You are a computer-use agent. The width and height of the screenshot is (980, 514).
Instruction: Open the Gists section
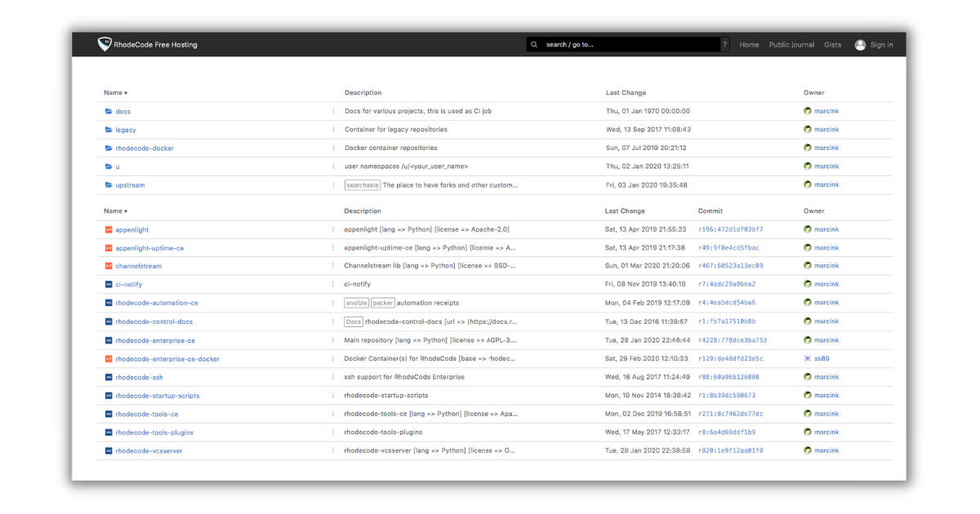(x=832, y=44)
